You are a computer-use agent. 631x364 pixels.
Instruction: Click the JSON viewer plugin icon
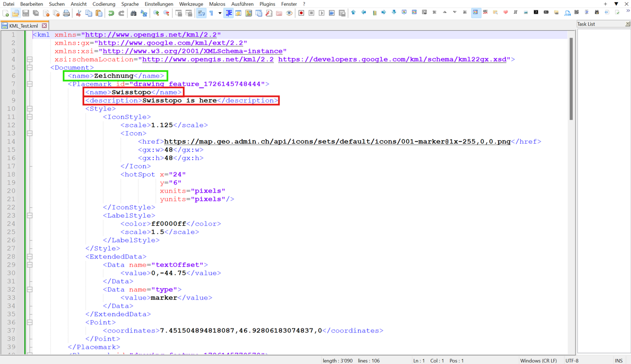click(567, 13)
